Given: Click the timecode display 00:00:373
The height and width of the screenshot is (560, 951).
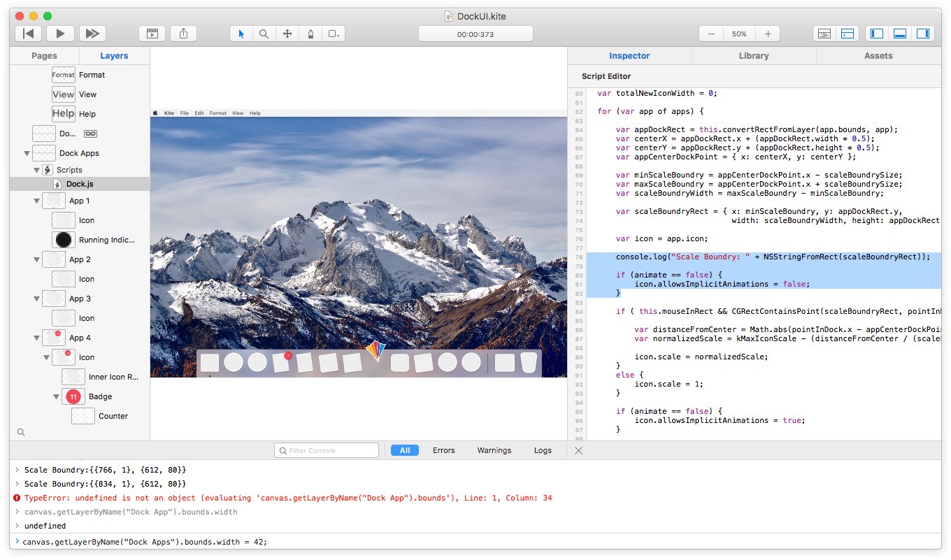Looking at the screenshot, I should tap(475, 34).
